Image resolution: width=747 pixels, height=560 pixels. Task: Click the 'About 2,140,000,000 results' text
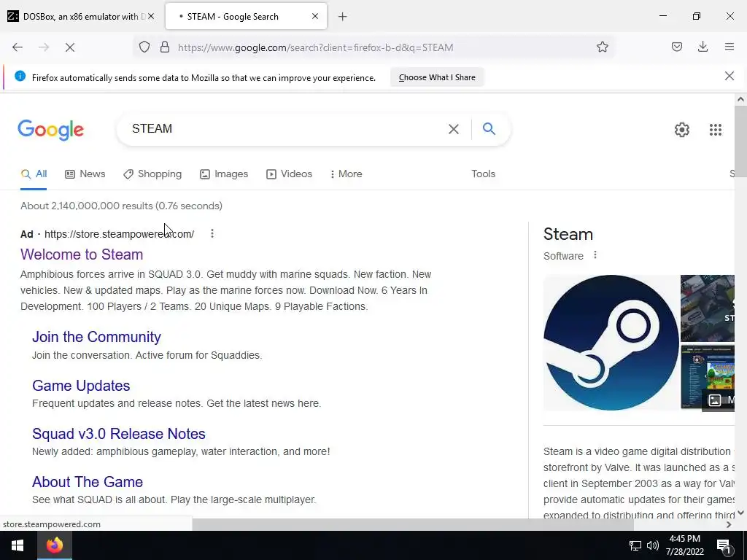point(121,206)
